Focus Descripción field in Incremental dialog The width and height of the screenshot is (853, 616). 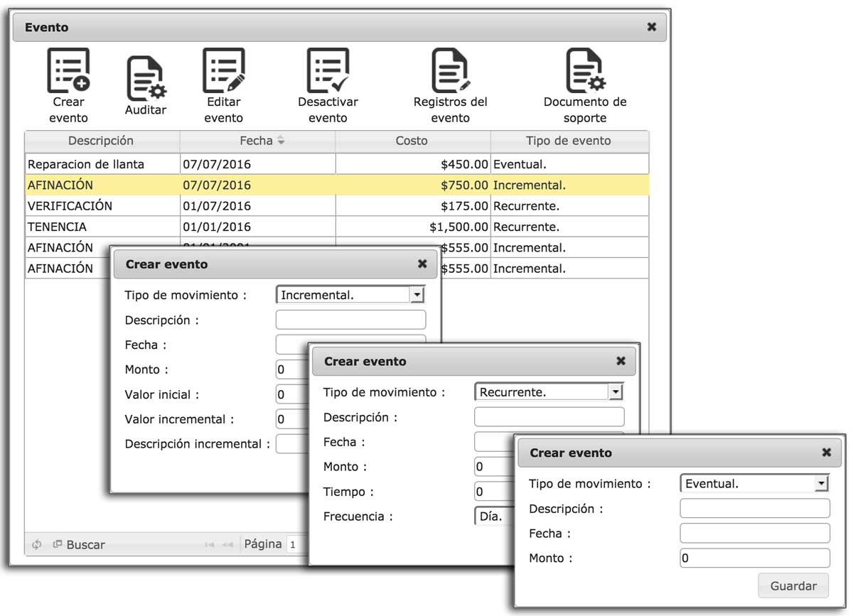point(350,320)
